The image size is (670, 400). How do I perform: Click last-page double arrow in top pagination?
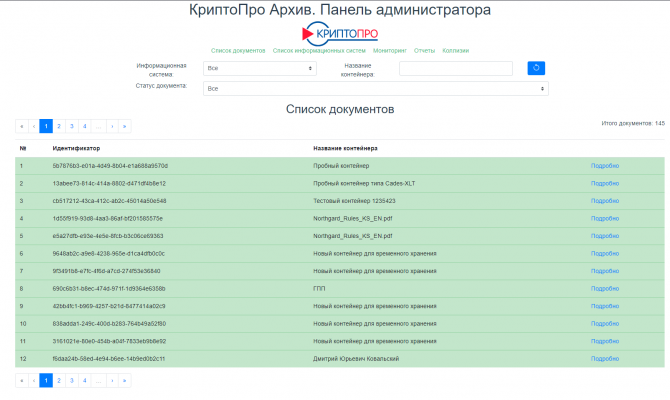click(x=124, y=126)
